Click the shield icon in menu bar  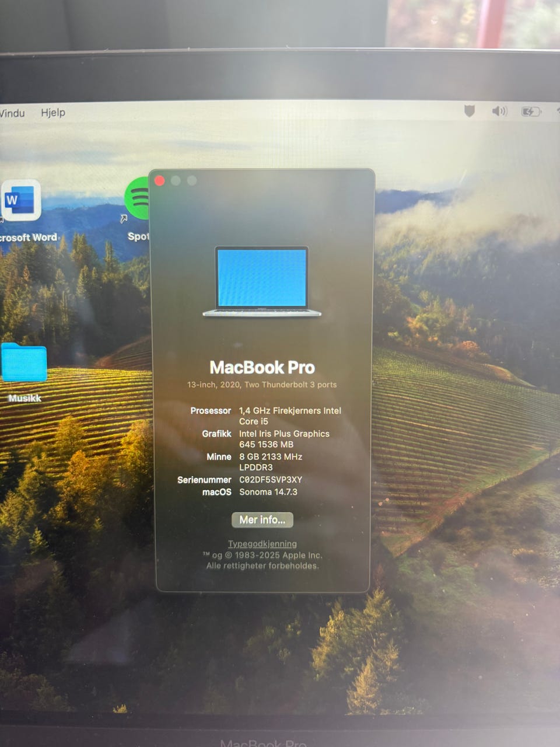(x=469, y=111)
